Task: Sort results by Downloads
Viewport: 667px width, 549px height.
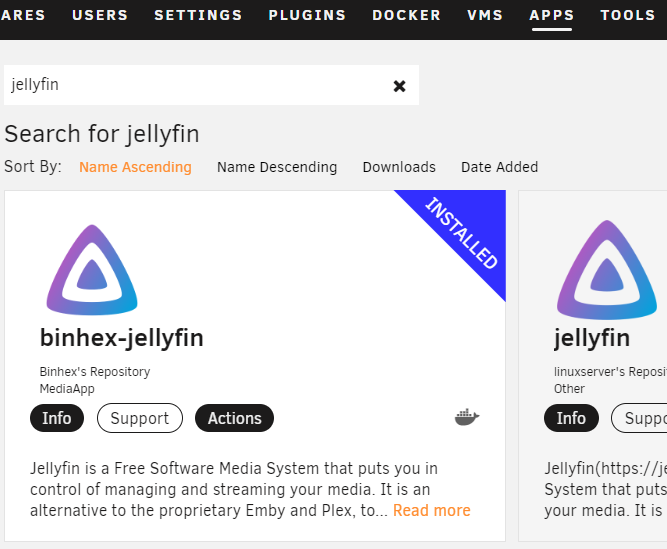Action: [399, 167]
